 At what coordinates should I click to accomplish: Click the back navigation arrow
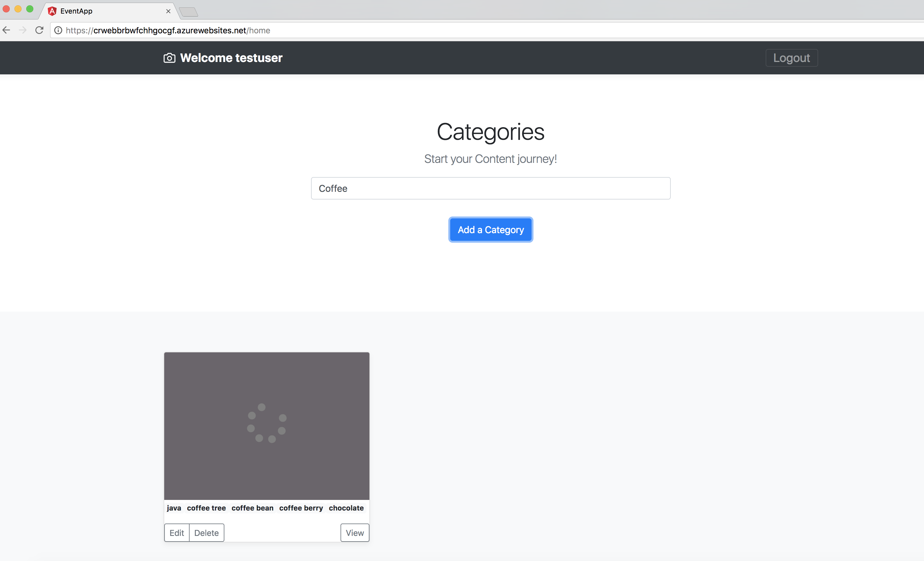(x=6, y=30)
